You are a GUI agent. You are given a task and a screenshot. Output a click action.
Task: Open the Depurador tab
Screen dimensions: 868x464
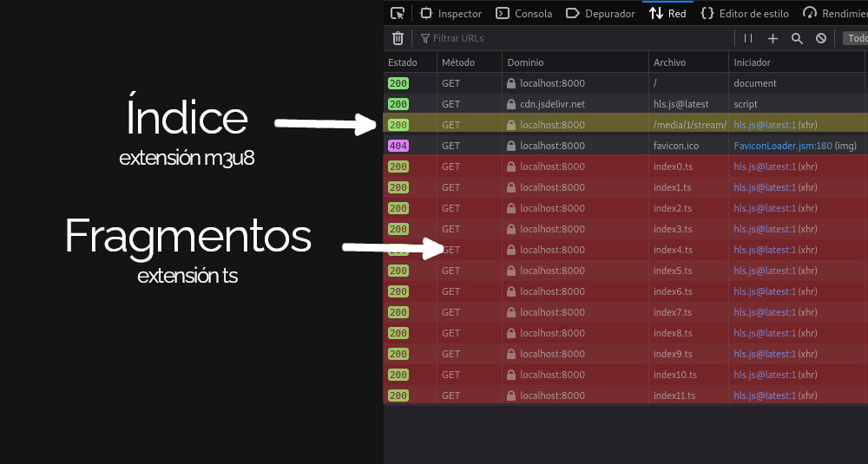(x=600, y=13)
